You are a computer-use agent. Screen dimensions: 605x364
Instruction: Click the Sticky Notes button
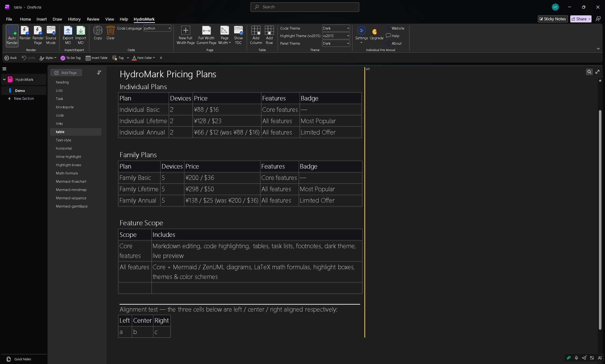coord(553,19)
